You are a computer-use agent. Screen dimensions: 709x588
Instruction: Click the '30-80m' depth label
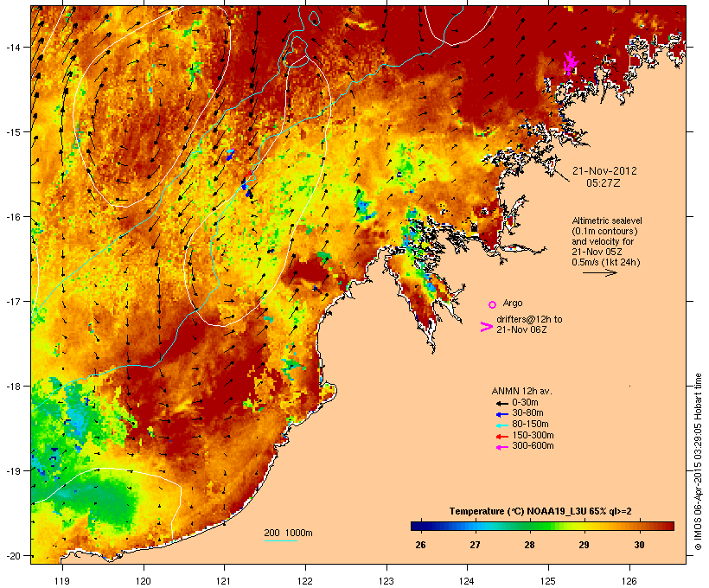point(527,413)
